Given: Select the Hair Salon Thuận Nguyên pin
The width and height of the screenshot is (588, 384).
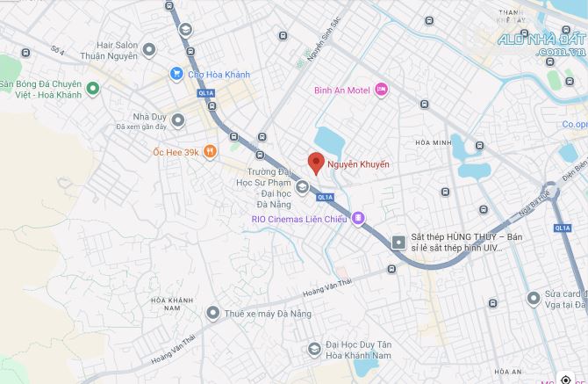Looking at the screenshot, I should 149,50.
